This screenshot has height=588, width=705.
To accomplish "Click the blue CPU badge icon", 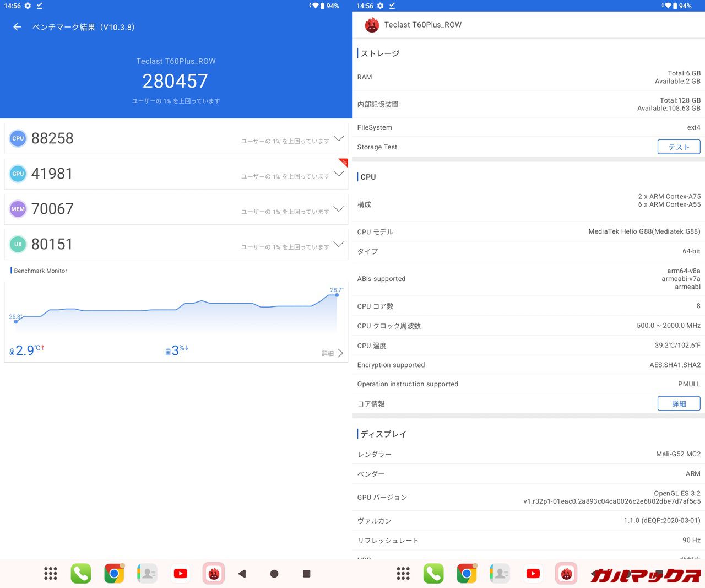I will point(18,138).
